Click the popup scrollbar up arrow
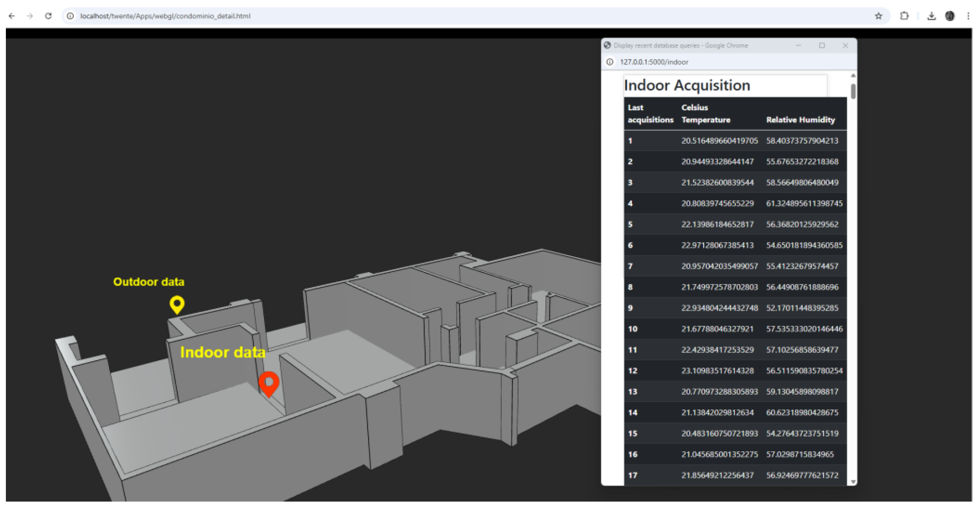 point(853,76)
